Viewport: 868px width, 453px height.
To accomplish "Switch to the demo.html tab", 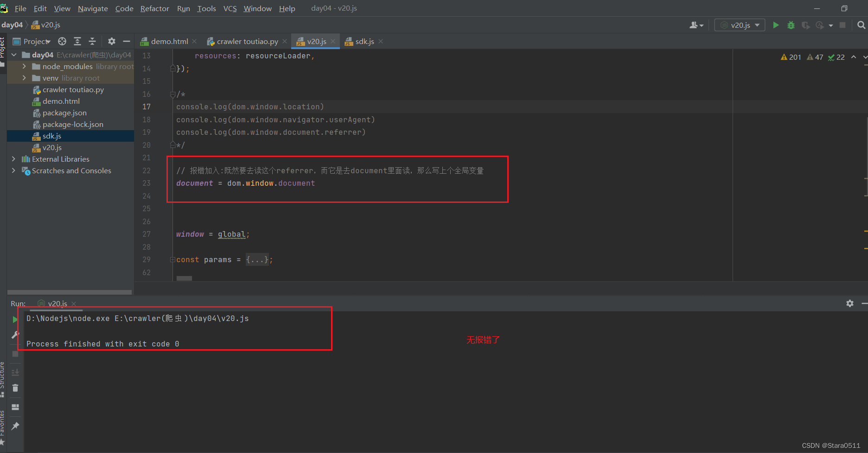I will tap(170, 41).
